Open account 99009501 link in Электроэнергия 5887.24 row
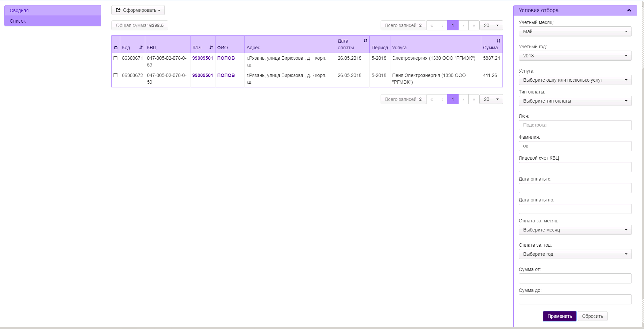The height and width of the screenshot is (329, 644). 203,58
